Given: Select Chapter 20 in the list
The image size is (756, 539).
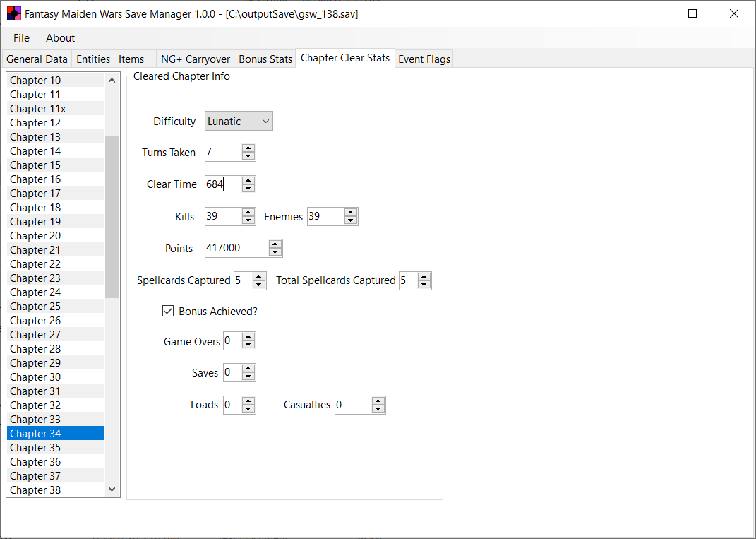Looking at the screenshot, I should pyautogui.click(x=56, y=236).
